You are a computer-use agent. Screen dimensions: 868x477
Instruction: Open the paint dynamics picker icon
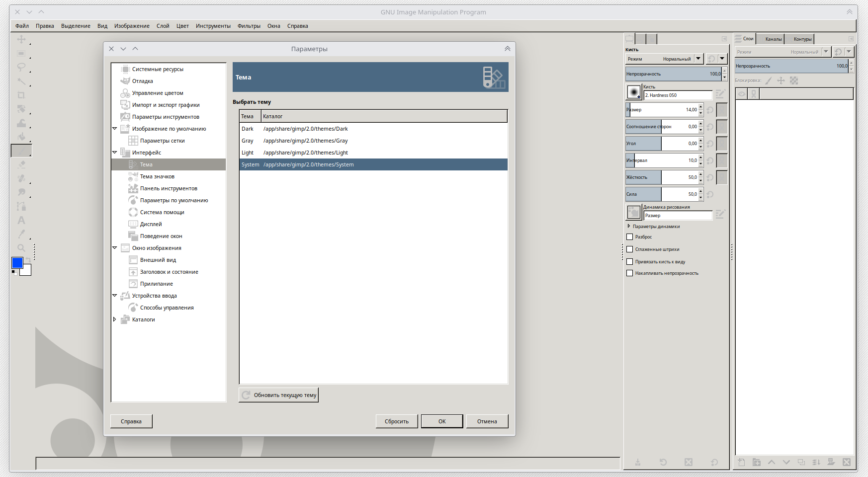633,212
